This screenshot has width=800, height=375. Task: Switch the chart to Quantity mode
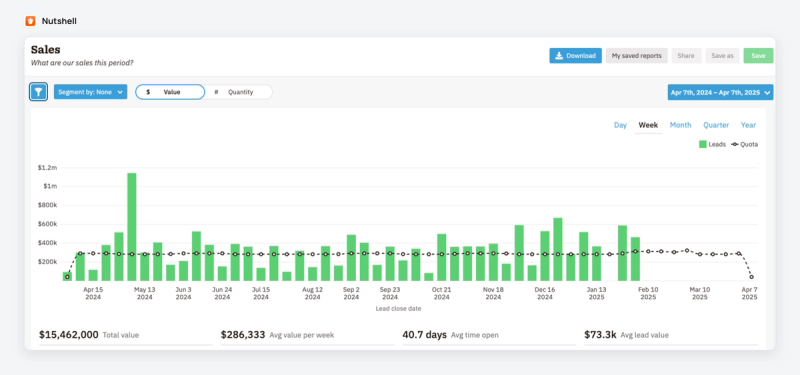pos(238,92)
